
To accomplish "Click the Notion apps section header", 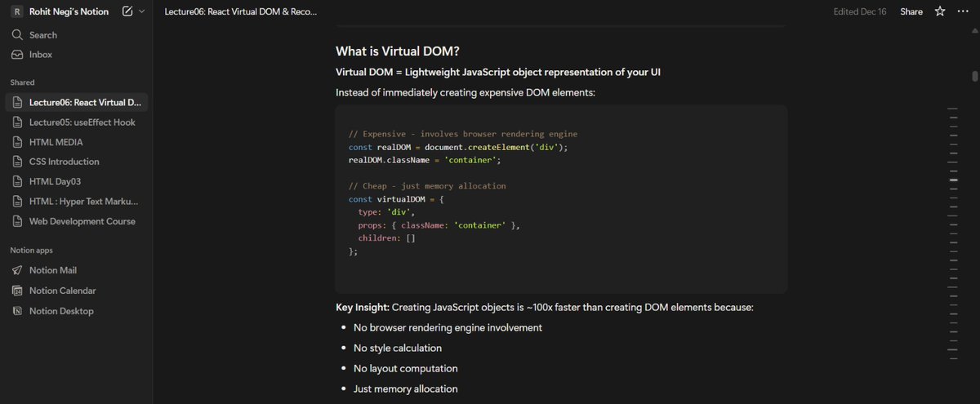I will [x=31, y=251].
